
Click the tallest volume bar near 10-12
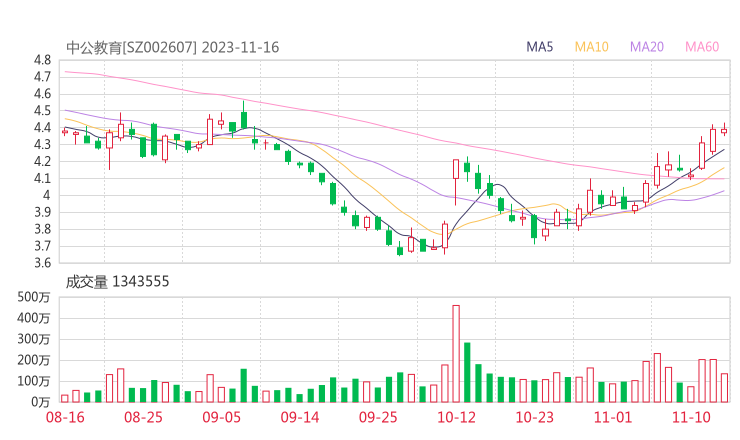coord(456,354)
